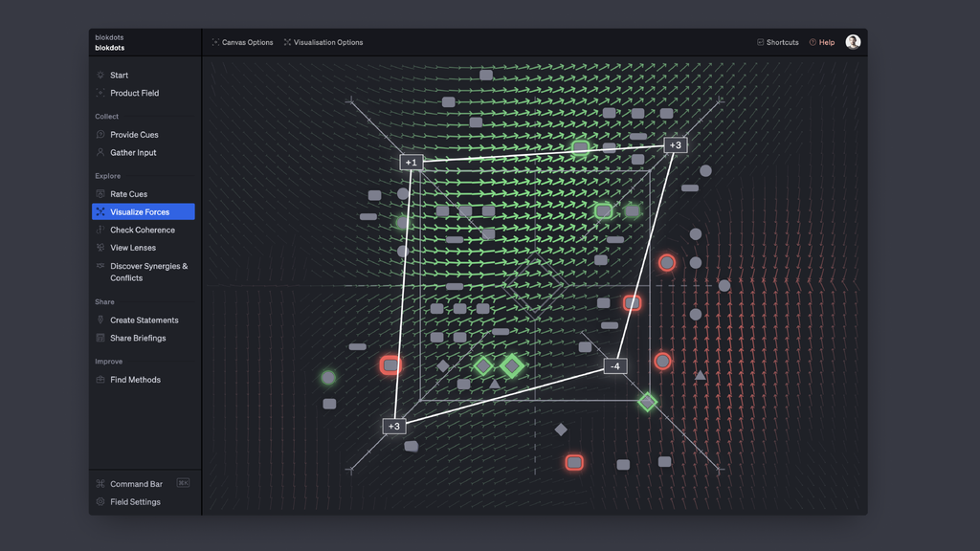Screen dimensions: 980x551
Task: Select the topmost grey square node
Action: [485, 75]
